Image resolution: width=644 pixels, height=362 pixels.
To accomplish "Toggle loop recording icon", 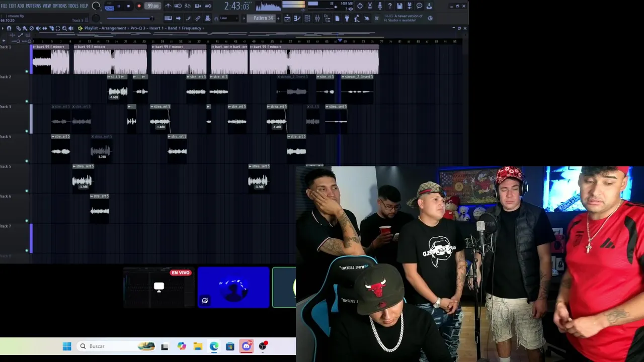I will [208, 6].
